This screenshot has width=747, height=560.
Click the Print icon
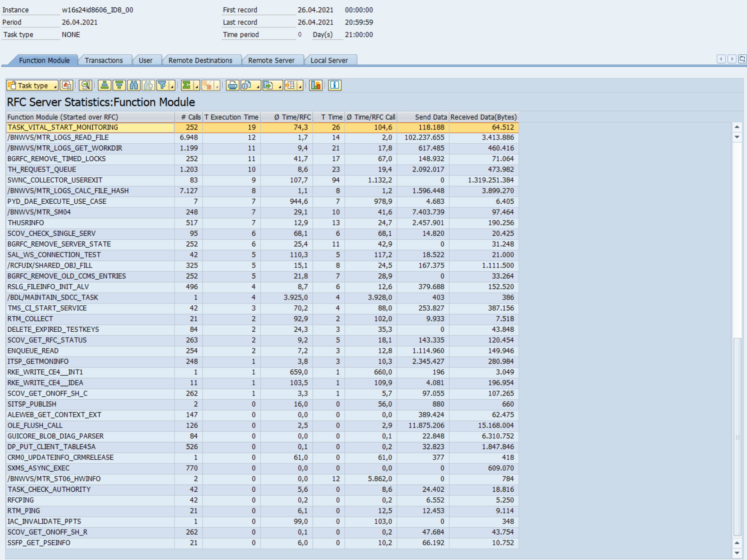pos(232,85)
